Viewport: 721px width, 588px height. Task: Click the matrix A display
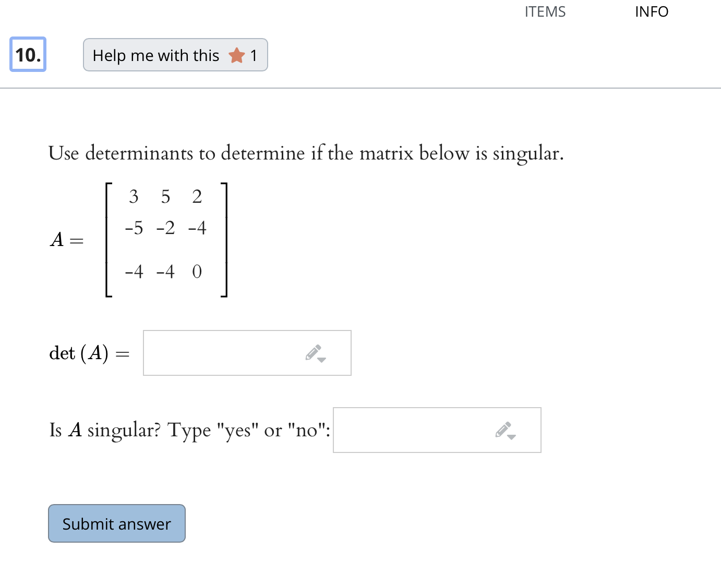166,240
